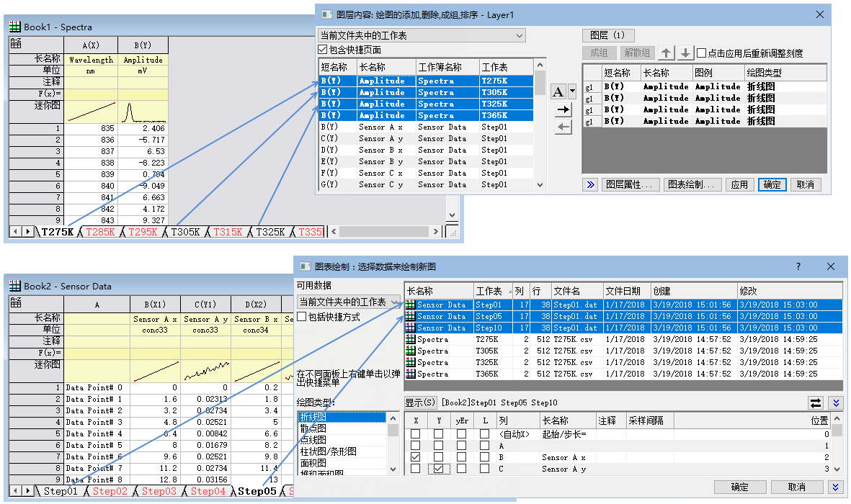
Task: Click 图表绘制 button
Action: pyautogui.click(x=693, y=185)
